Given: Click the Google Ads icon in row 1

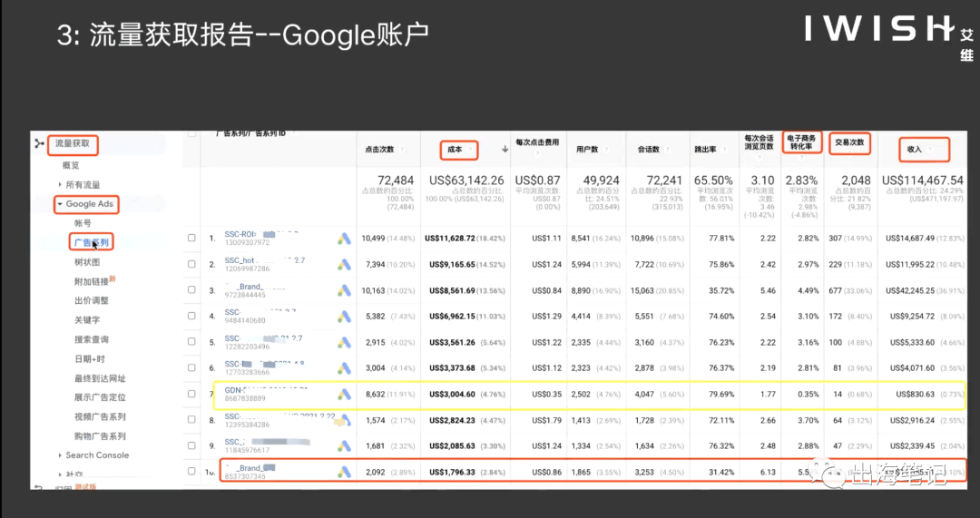Looking at the screenshot, I should pyautogui.click(x=345, y=239).
